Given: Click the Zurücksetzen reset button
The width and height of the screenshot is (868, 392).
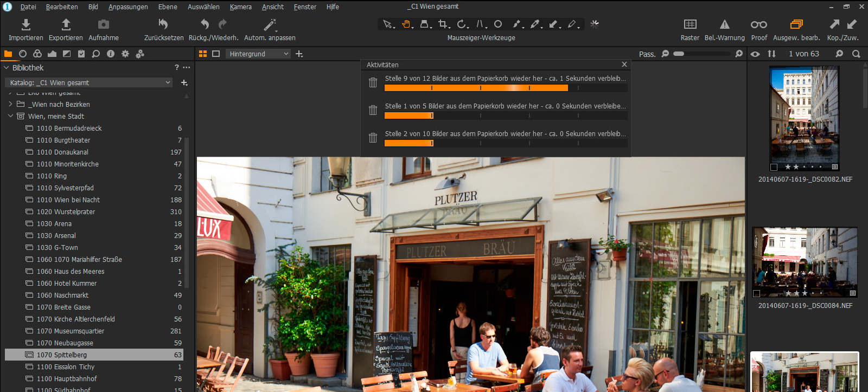Looking at the screenshot, I should click(164, 30).
